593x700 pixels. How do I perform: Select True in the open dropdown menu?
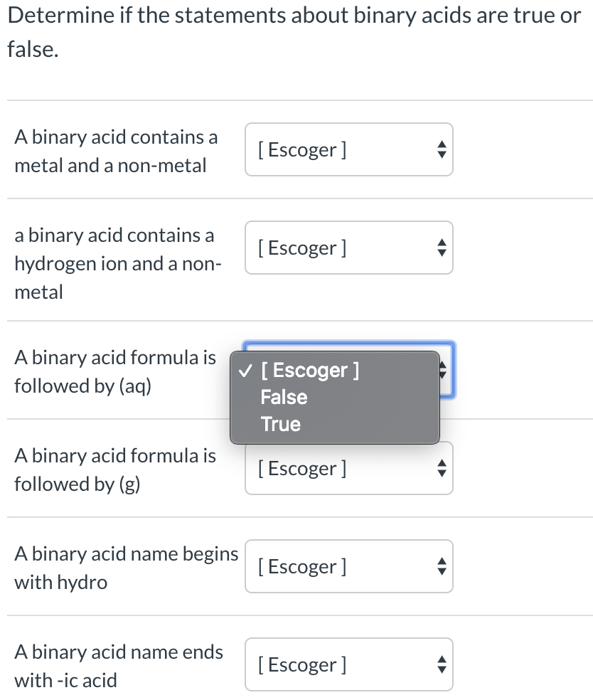coord(281,424)
